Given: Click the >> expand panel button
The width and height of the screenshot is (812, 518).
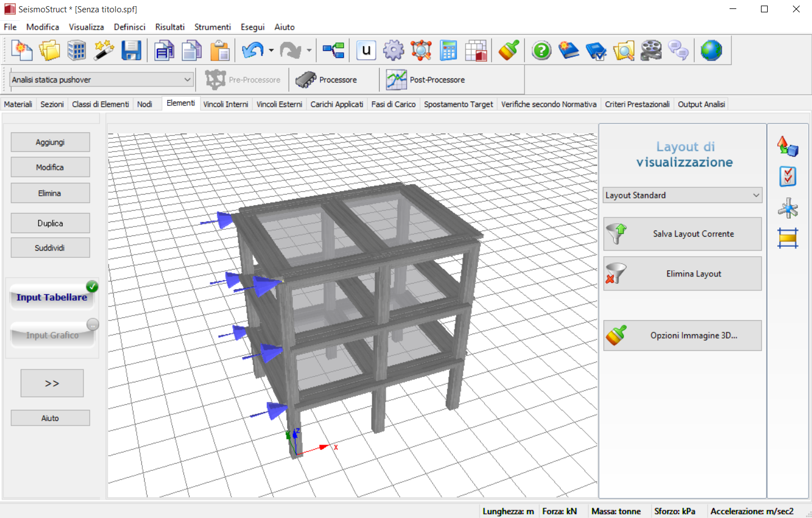Looking at the screenshot, I should pos(52,383).
